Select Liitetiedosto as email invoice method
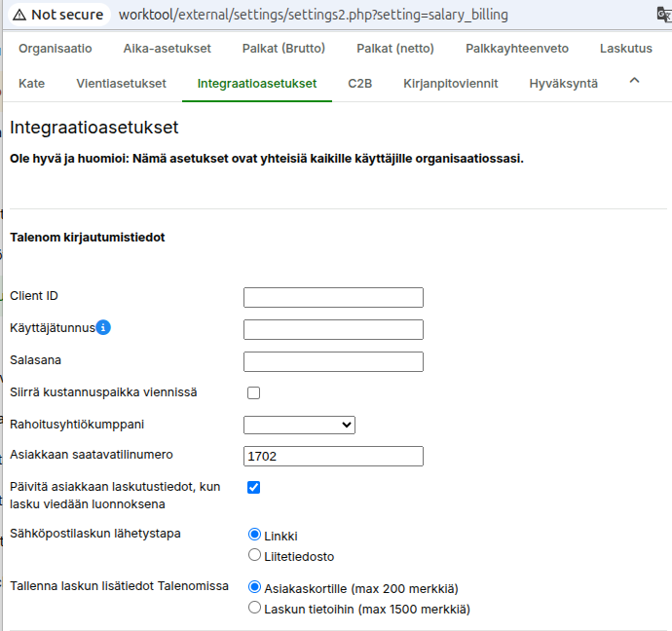 (x=255, y=556)
